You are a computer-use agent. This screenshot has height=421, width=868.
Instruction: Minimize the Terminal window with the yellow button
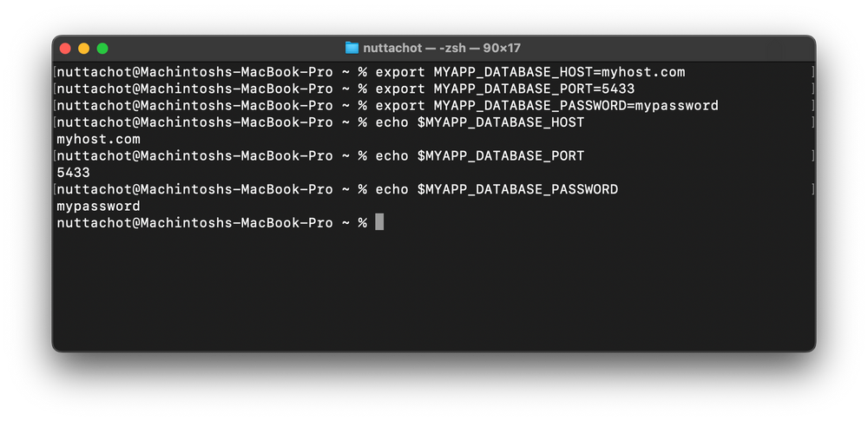click(84, 49)
